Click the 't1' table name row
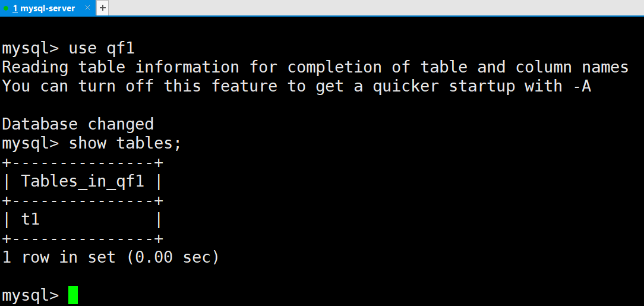 (x=30, y=219)
